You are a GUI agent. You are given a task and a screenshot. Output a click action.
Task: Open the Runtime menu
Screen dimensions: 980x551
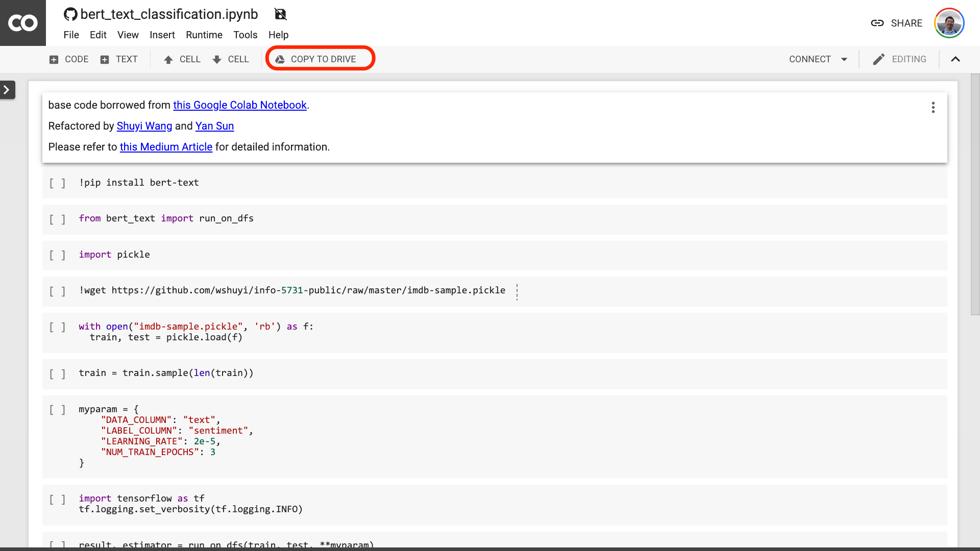[203, 35]
